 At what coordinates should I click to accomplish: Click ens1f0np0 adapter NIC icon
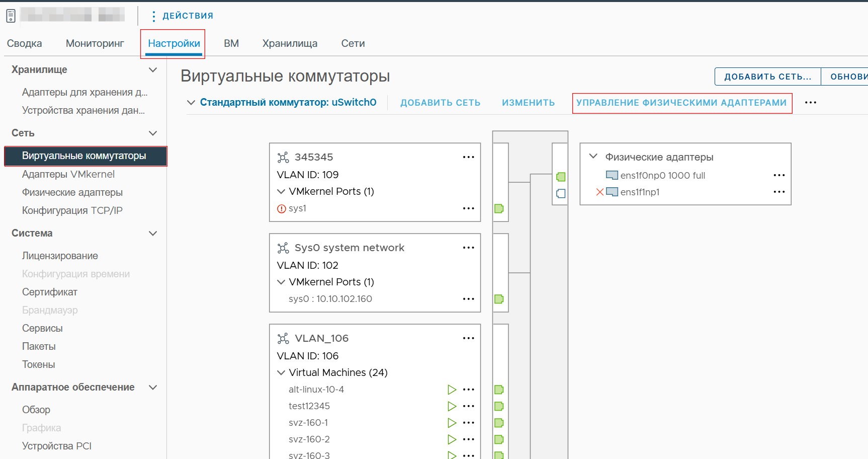point(612,175)
